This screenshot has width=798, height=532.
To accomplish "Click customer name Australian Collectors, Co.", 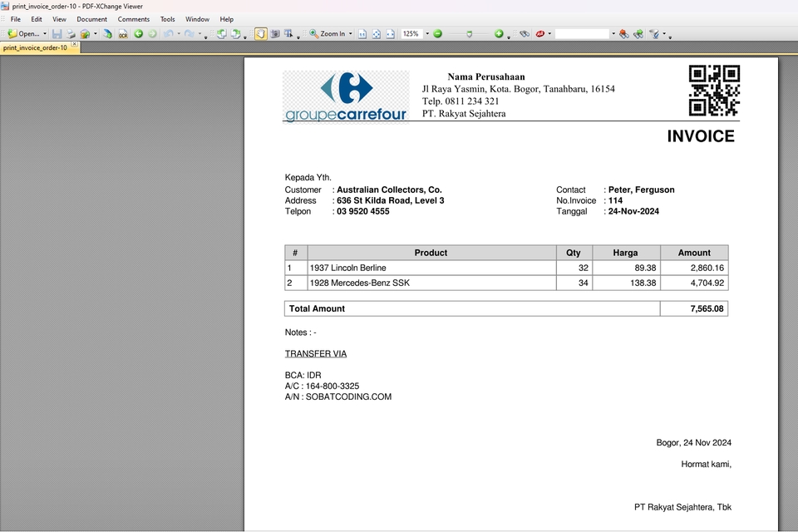I will pyautogui.click(x=389, y=190).
